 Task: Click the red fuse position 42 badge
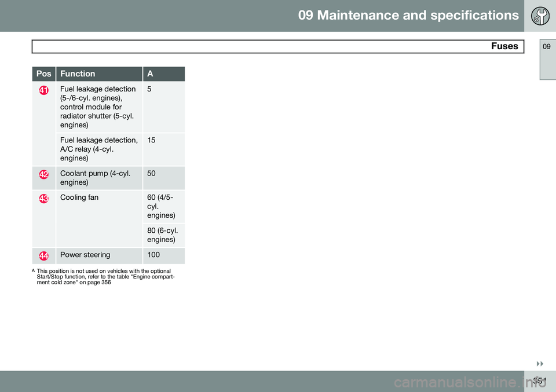pyautogui.click(x=43, y=174)
